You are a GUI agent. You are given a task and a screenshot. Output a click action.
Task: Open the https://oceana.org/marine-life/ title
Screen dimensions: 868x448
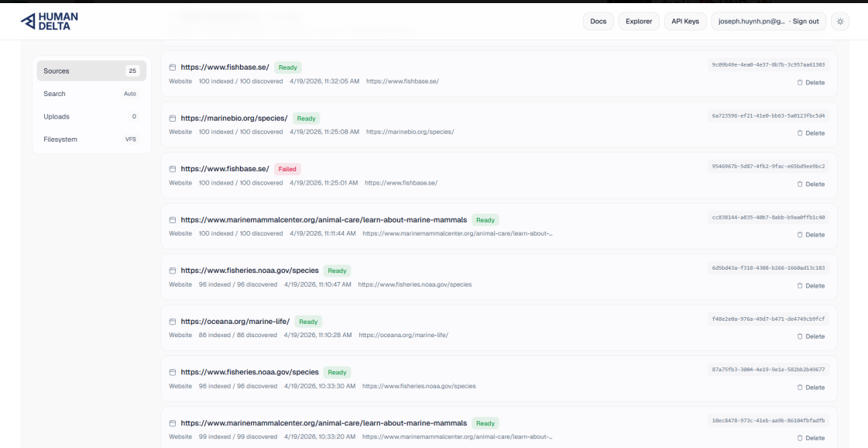pos(235,322)
